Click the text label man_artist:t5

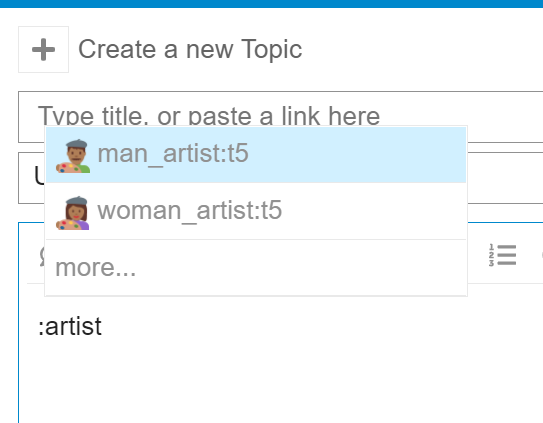click(x=173, y=153)
